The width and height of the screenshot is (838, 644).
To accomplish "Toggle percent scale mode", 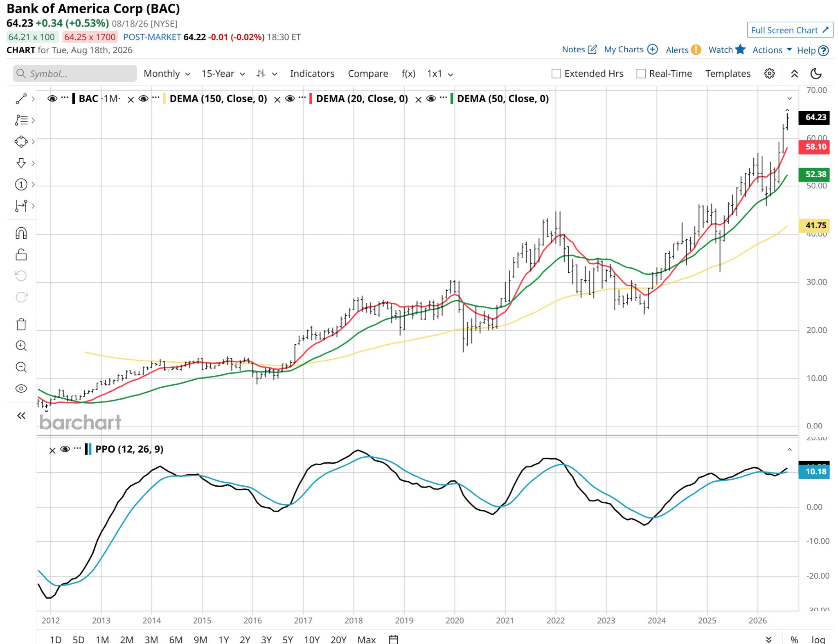I will tap(794, 640).
